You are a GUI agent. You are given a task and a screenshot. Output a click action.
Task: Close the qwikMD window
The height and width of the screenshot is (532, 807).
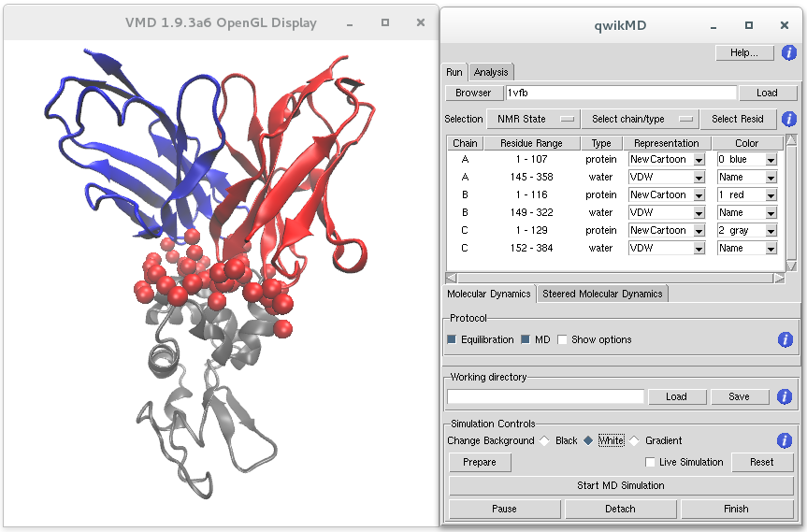[784, 25]
